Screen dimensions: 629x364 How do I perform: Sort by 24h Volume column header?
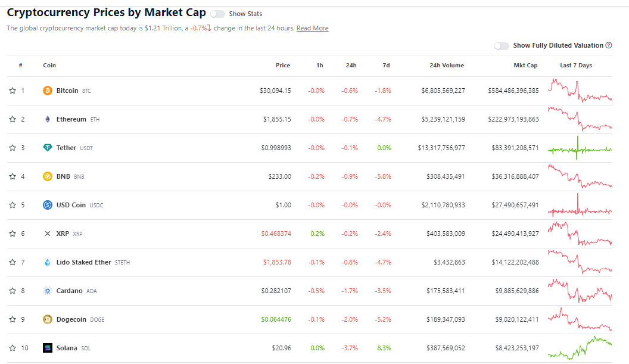click(446, 66)
